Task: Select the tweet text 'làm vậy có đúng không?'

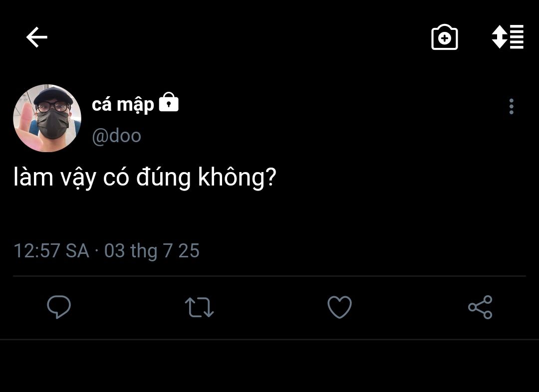Action: [x=145, y=178]
